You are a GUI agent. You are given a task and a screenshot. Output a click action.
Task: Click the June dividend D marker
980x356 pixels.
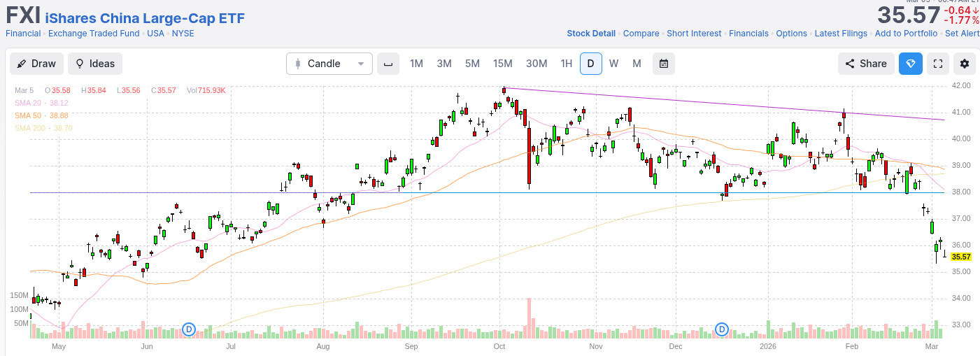point(188,329)
